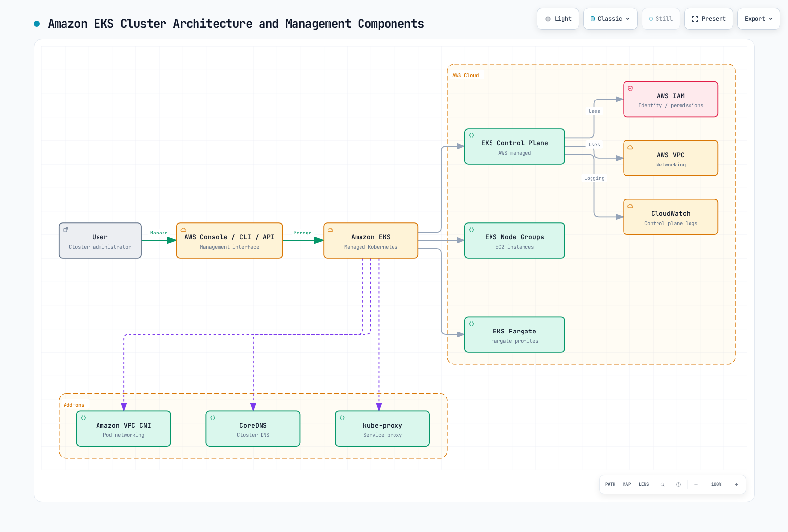Screen dimensions: 788x532
Task: Click the code icon on kube-proxy
Action: pos(342,418)
